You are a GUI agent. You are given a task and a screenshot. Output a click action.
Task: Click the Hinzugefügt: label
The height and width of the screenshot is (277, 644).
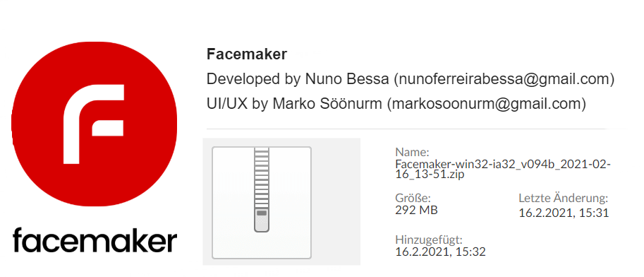pos(429,240)
